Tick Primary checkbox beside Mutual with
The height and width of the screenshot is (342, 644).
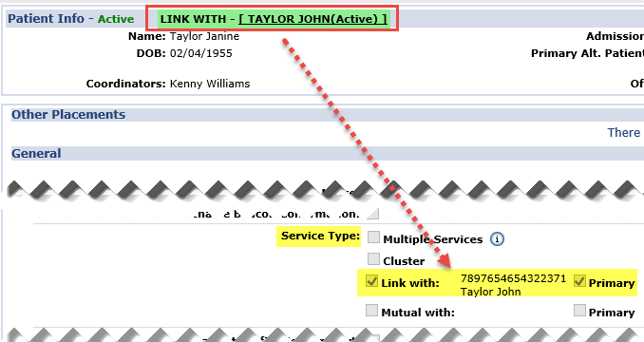[x=579, y=311]
